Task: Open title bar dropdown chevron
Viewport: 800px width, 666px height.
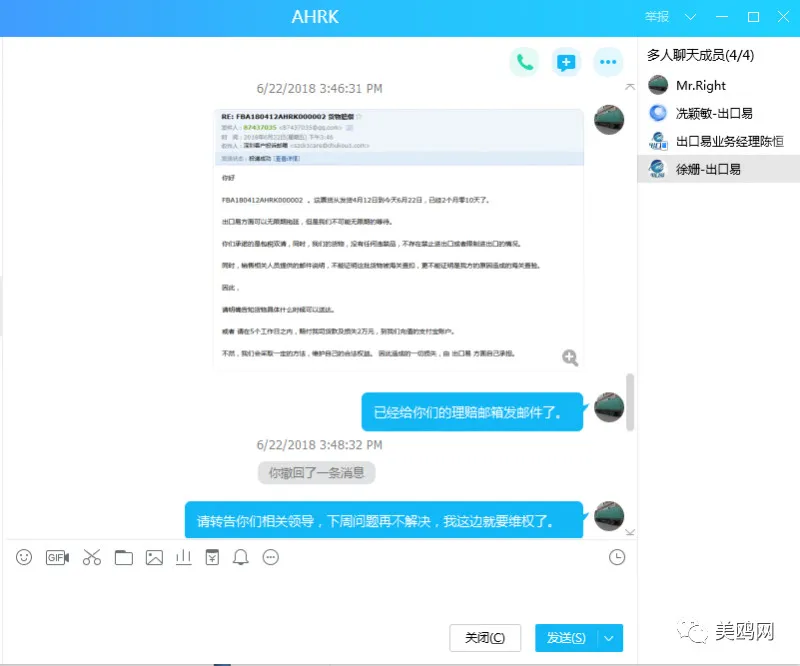Action: [690, 17]
